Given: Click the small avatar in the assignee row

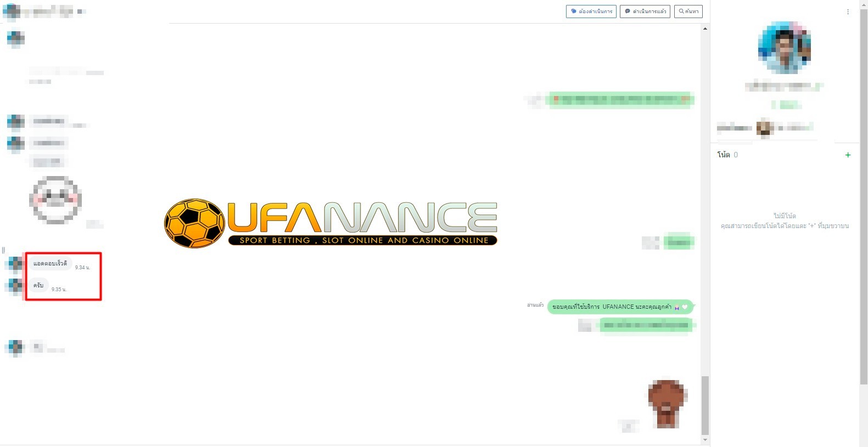Looking at the screenshot, I should click(x=764, y=128).
